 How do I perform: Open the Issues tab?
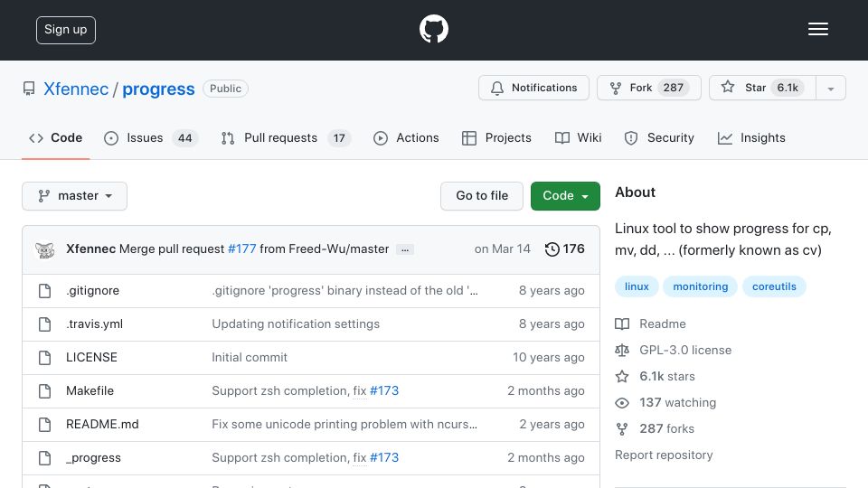coord(151,137)
